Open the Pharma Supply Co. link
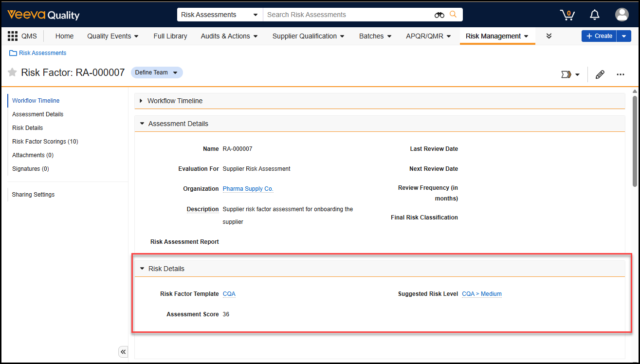 [x=248, y=189]
